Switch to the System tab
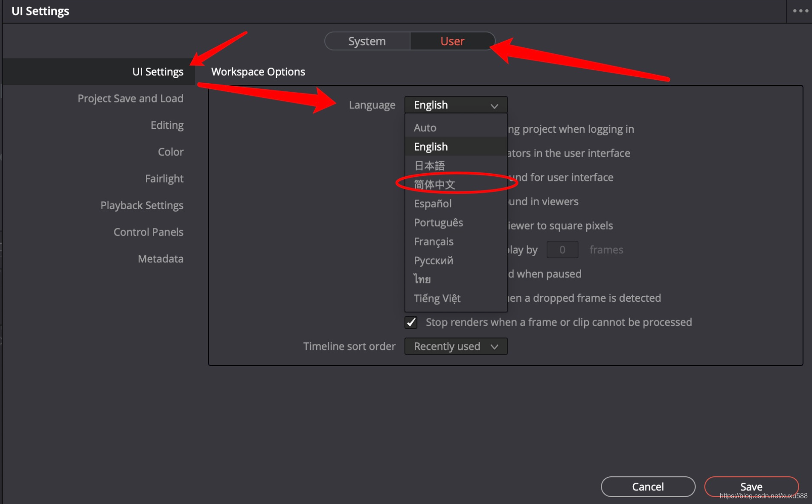The image size is (812, 504). [367, 41]
